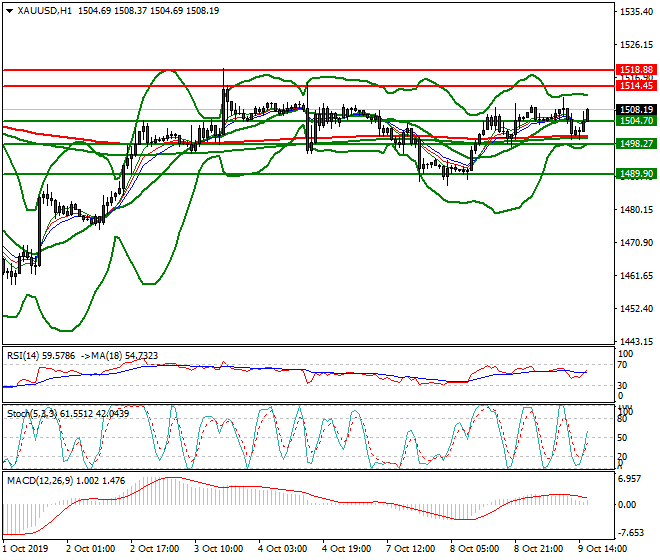
Task: Click the 3 Oct 10:00 time label
Action: point(218,549)
